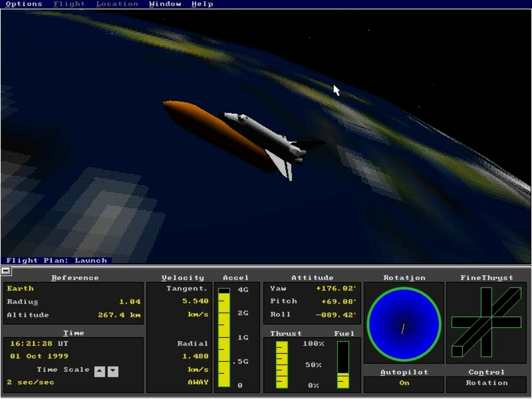Viewport: 532px width, 399px height.
Task: Increase time scale with up arrow
Action: [100, 371]
